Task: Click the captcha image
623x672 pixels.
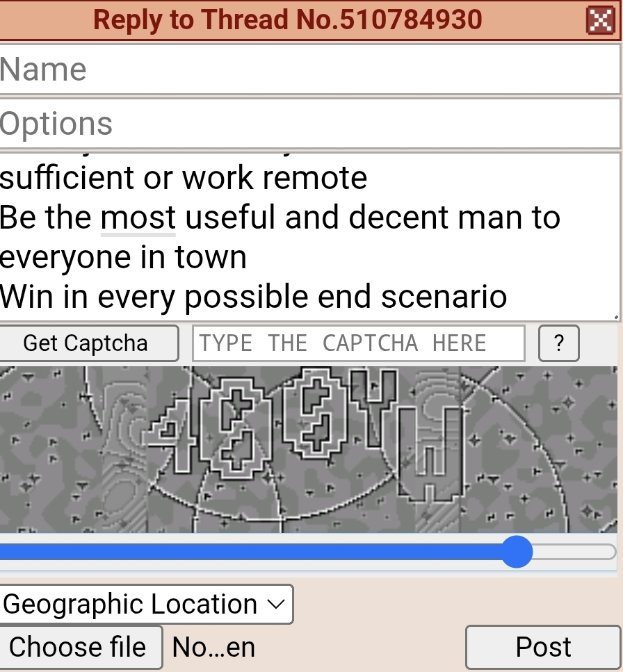Action: tap(309, 449)
